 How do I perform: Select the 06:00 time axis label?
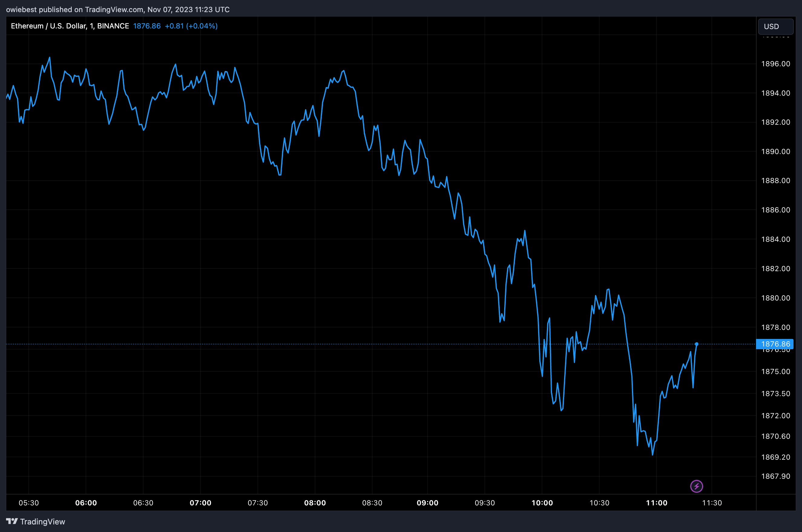pos(86,503)
